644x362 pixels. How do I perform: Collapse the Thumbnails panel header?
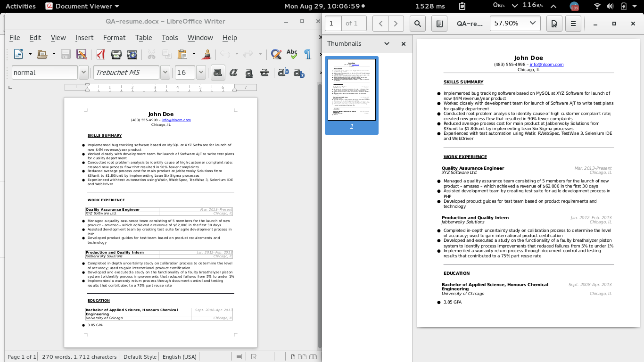click(x=387, y=43)
